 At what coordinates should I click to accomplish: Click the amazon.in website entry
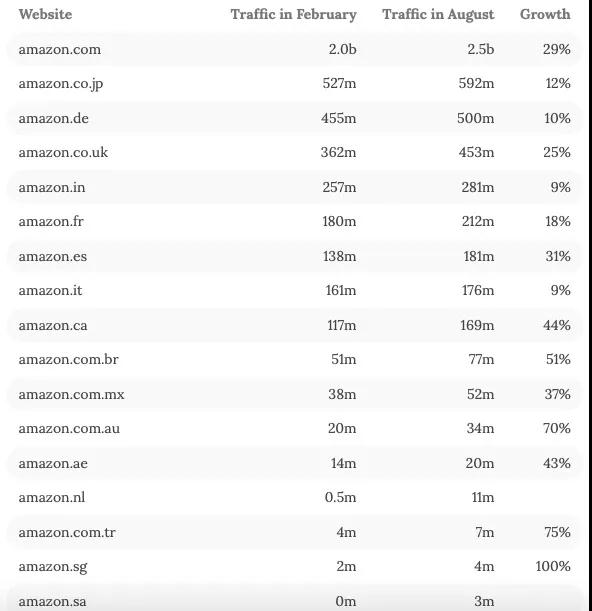(x=52, y=187)
